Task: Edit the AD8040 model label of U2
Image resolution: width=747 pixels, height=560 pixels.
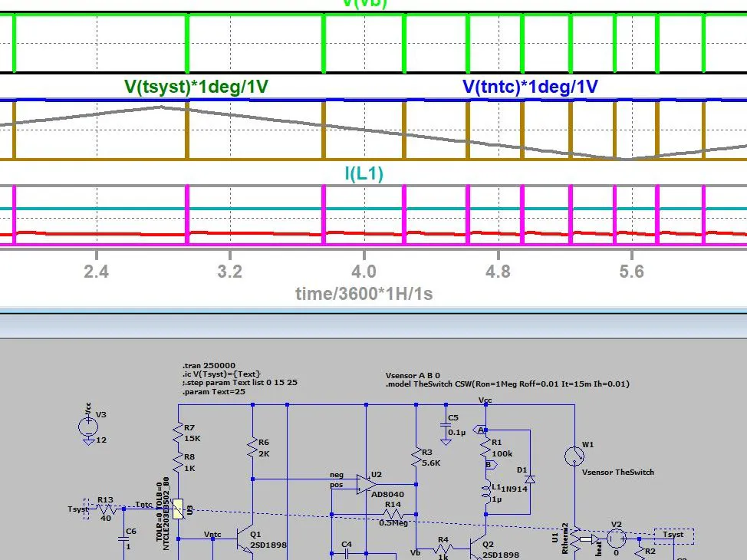Action: click(x=387, y=494)
